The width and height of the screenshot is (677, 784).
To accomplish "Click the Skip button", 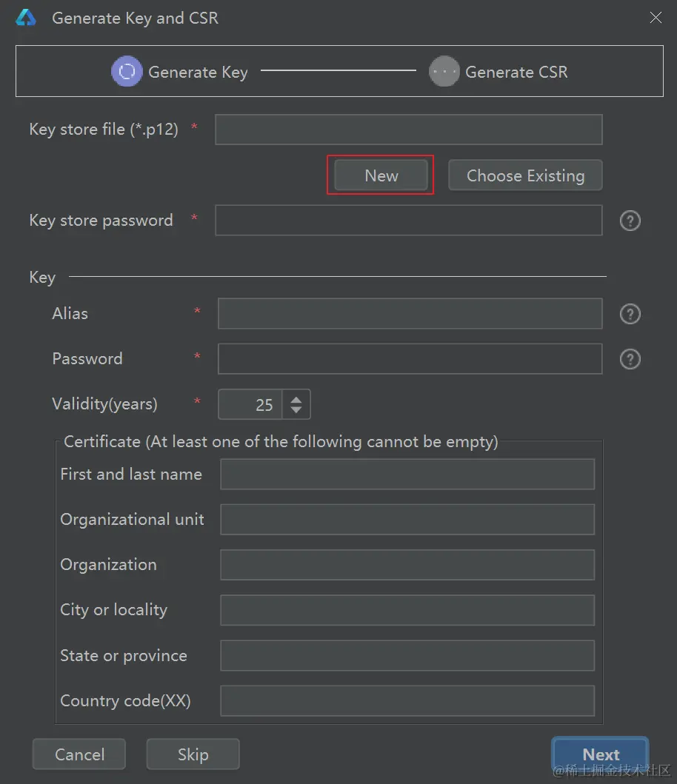I will (x=193, y=754).
